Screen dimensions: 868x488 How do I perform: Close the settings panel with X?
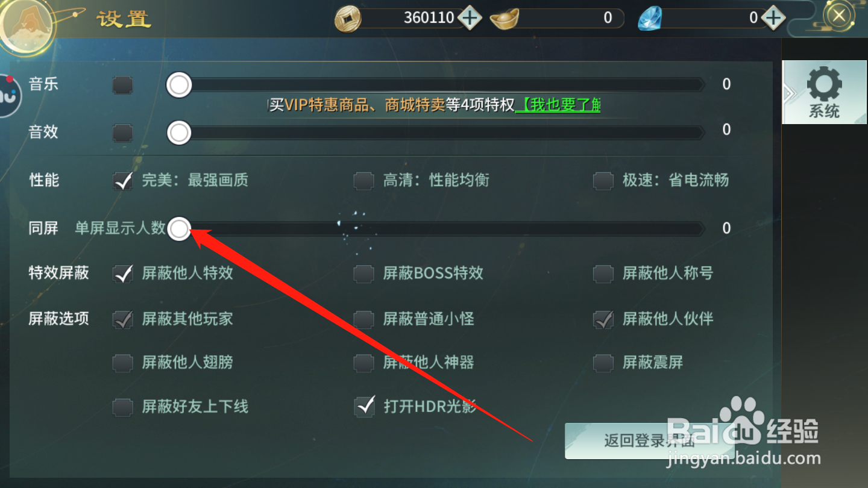pyautogui.click(x=838, y=16)
